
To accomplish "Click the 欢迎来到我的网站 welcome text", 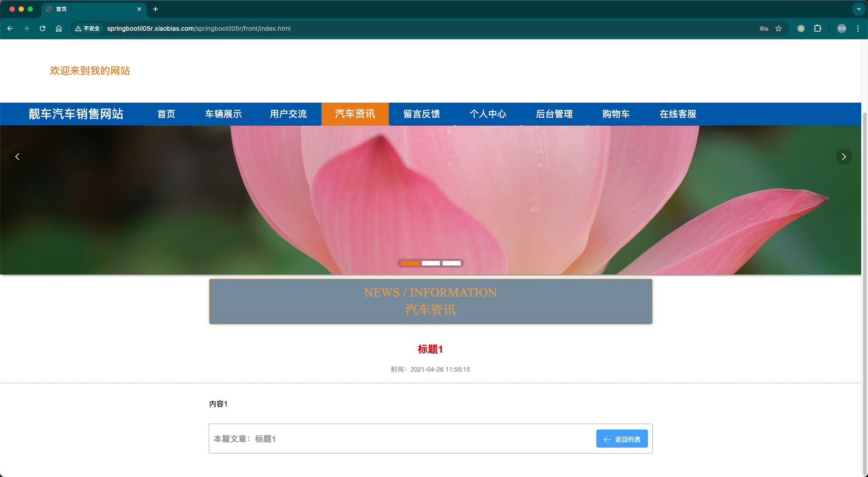I will click(90, 71).
